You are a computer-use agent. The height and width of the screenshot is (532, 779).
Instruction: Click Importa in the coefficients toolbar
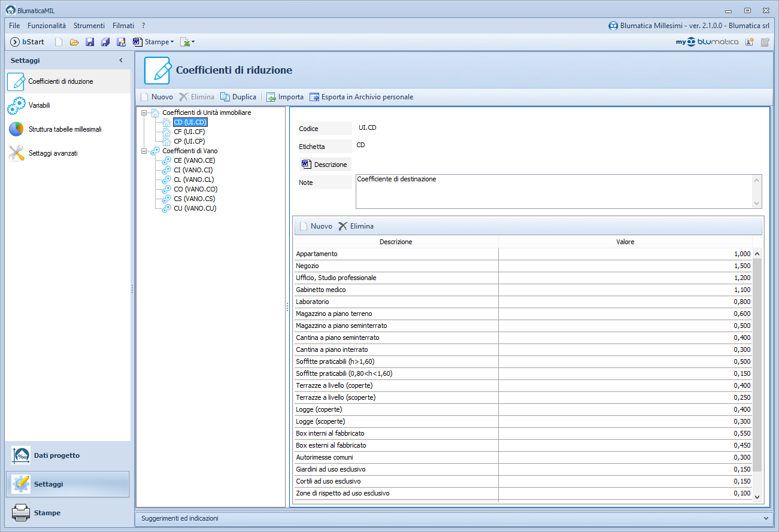click(285, 97)
